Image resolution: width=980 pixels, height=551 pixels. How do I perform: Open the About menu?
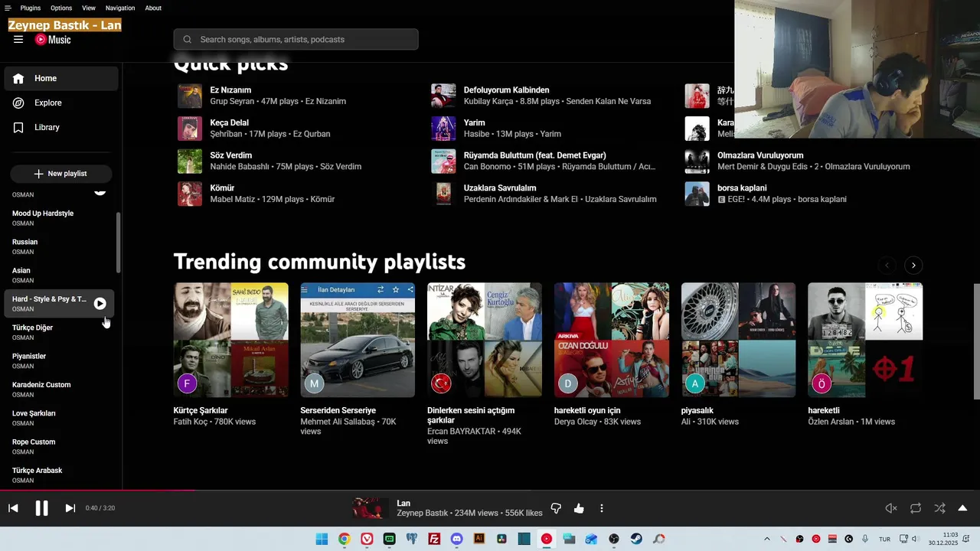tap(153, 8)
